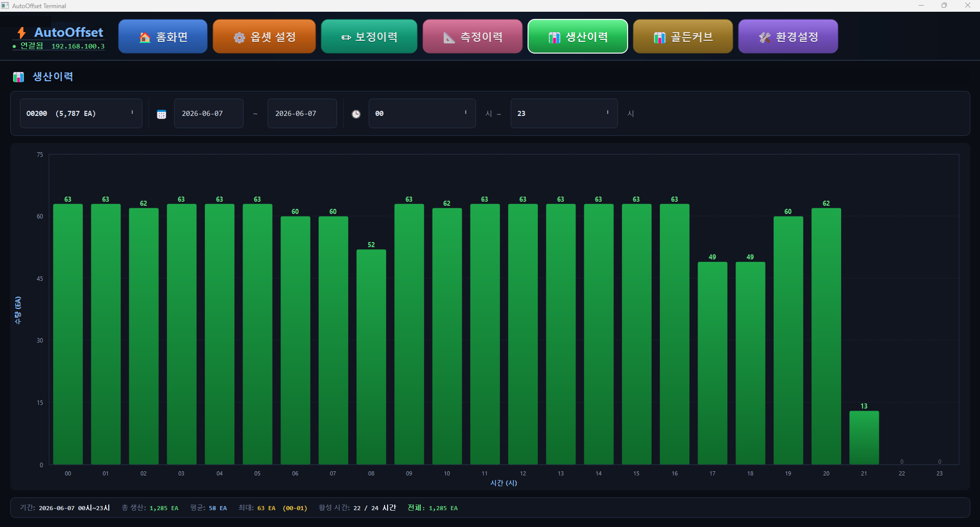Image resolution: width=980 pixels, height=527 pixels.
Task: Go to the 측정이력 page
Action: tap(473, 36)
